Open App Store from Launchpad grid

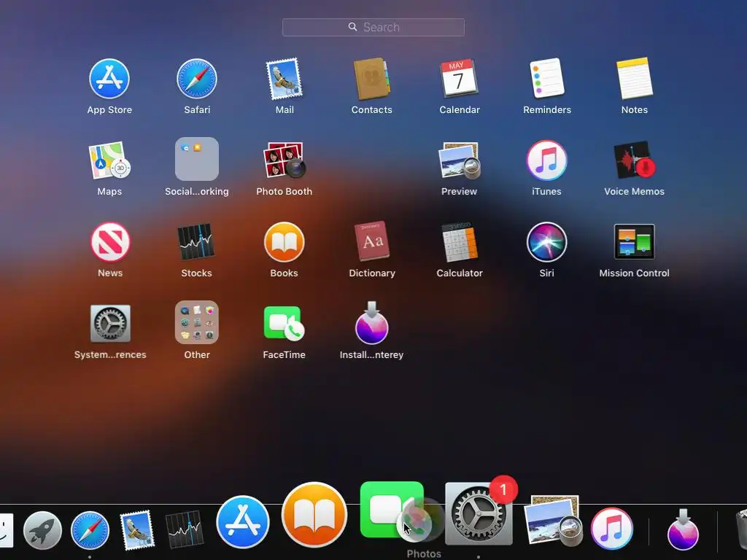click(x=109, y=79)
